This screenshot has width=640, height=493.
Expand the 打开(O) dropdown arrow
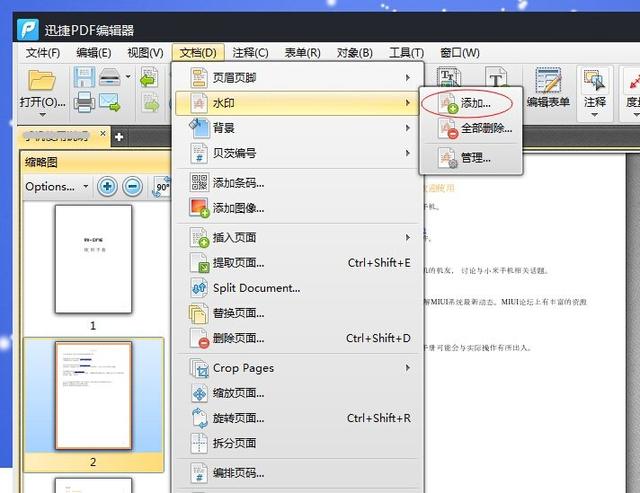pyautogui.click(x=42, y=115)
